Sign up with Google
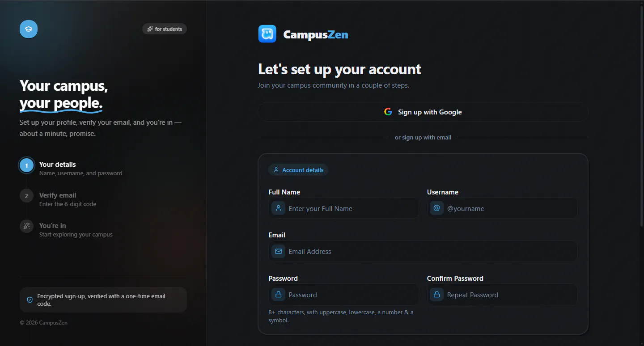This screenshot has height=346, width=644. click(423, 112)
